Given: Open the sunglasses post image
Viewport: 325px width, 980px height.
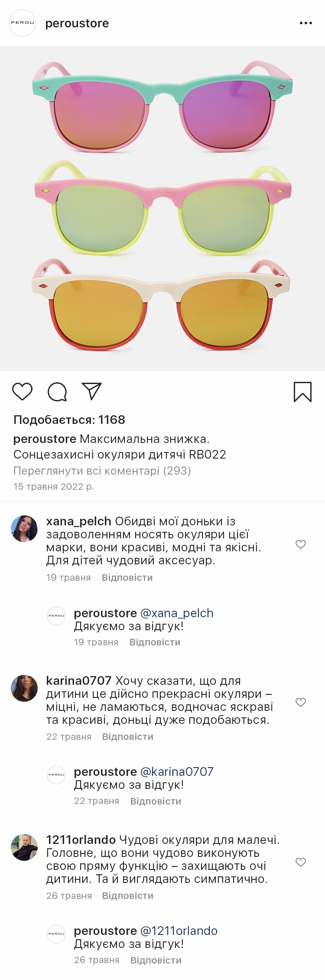Looking at the screenshot, I should click(162, 208).
